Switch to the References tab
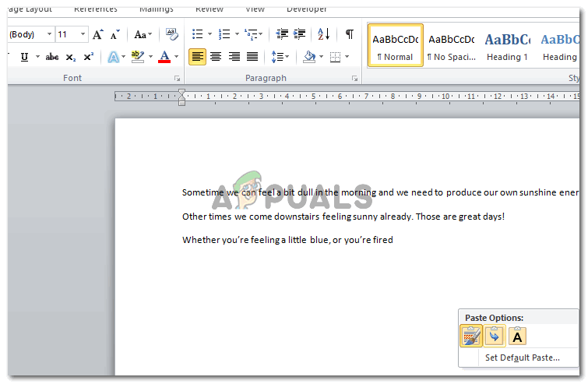588x384 pixels. pyautogui.click(x=96, y=9)
